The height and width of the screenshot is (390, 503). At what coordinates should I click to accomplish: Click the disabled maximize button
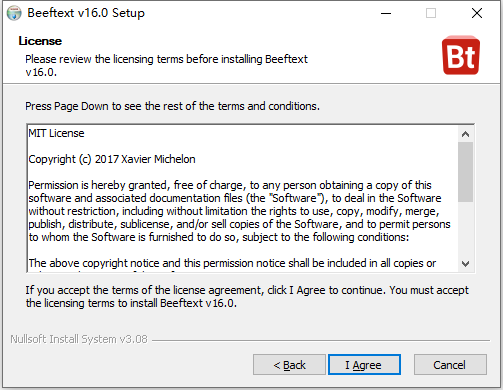(431, 13)
